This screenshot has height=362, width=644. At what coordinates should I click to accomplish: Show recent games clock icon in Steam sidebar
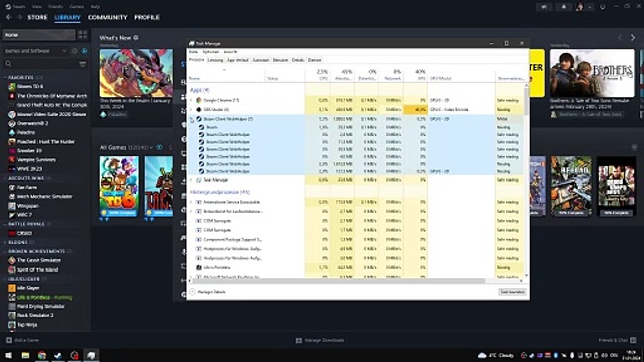click(x=75, y=51)
